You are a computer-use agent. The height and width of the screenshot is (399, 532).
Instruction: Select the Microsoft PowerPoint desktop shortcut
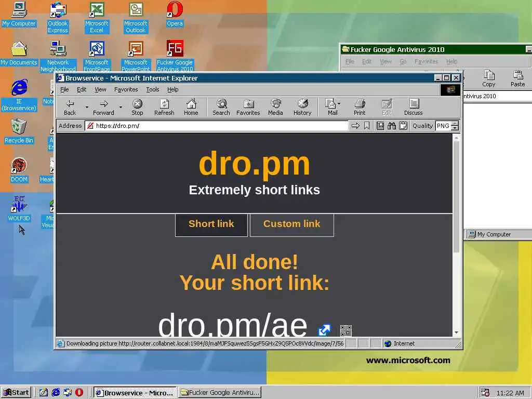(136, 56)
